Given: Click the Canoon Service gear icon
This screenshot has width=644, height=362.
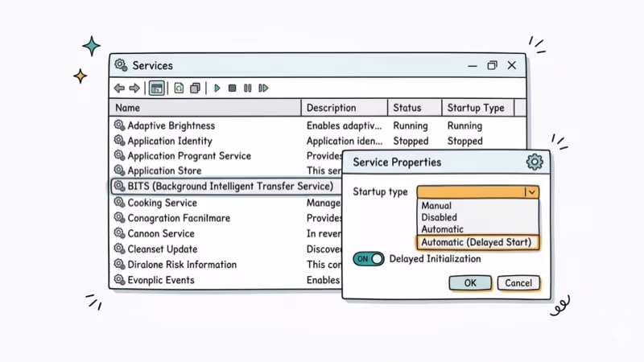Looking at the screenshot, I should (119, 233).
